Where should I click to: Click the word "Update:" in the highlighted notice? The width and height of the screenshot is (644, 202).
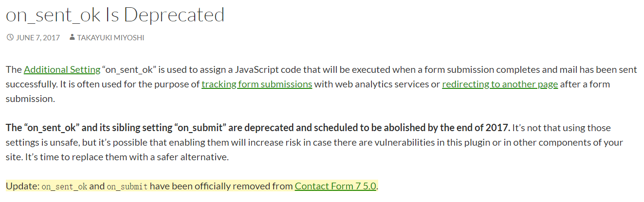[22, 186]
